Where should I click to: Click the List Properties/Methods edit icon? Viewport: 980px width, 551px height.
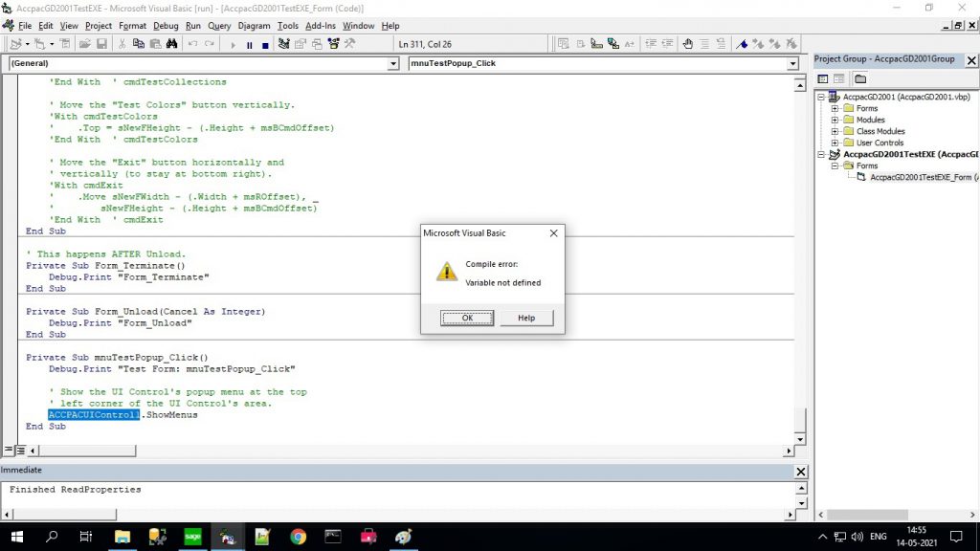[x=563, y=44]
